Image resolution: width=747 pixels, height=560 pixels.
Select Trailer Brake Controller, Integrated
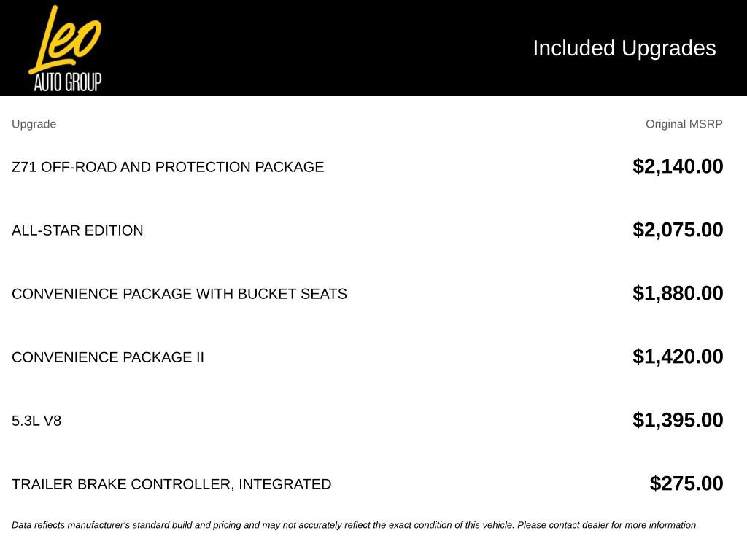coord(171,484)
